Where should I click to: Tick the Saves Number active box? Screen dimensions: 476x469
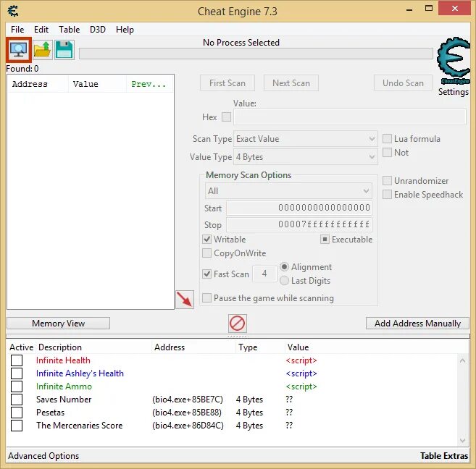(17, 400)
